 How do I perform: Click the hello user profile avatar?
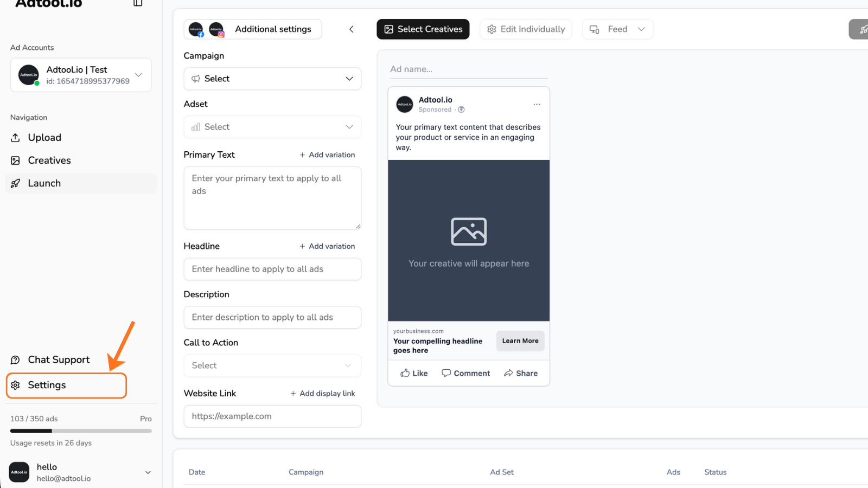(x=19, y=472)
